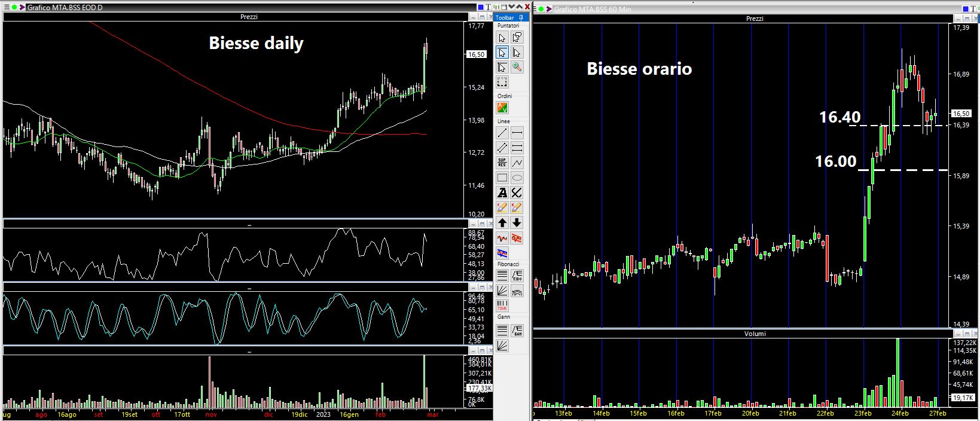The width and height of the screenshot is (980, 421).
Task: Choose the highlighted crosshair pointer in Puntatori
Action: coord(502,53)
